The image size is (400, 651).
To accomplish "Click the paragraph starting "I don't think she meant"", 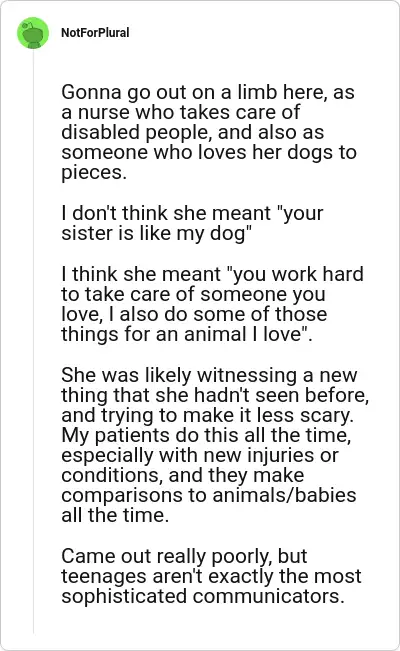I will click(192, 223).
